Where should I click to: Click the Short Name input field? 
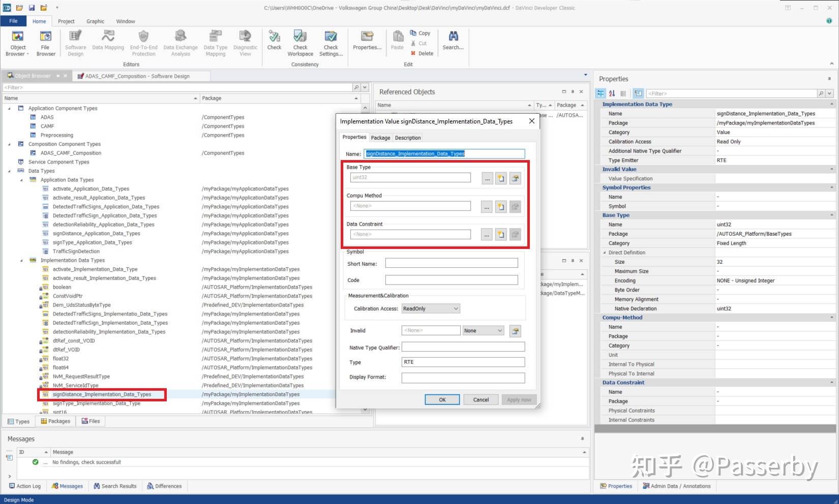point(451,263)
